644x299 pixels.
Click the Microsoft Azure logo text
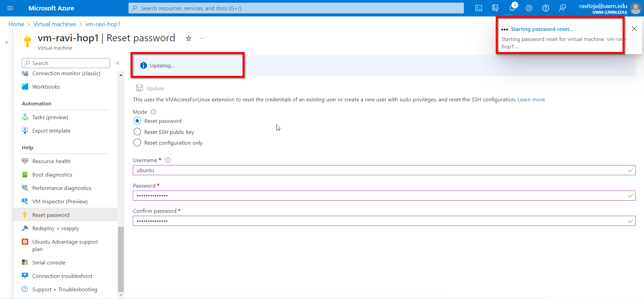point(51,8)
